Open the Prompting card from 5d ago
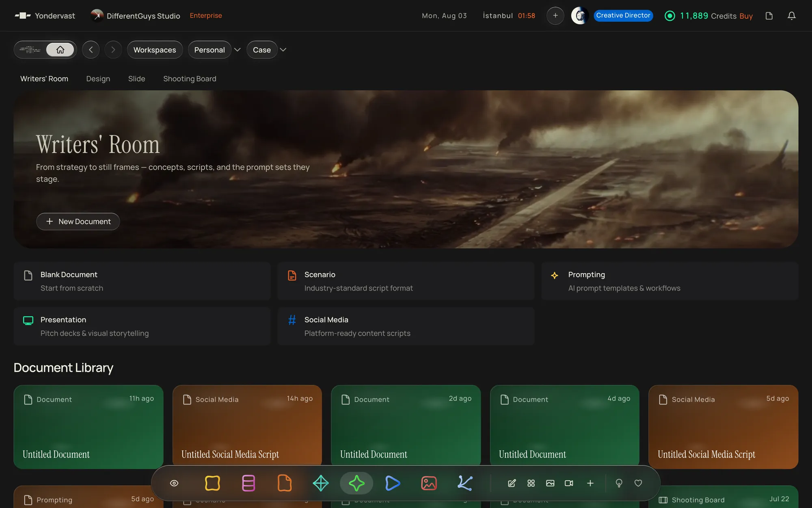The height and width of the screenshot is (508, 812). pos(83,497)
